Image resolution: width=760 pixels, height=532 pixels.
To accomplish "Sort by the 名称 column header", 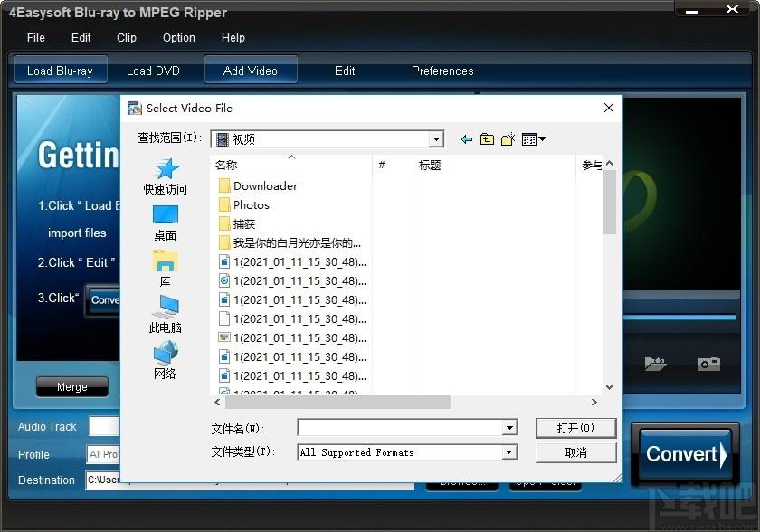I will [290, 165].
